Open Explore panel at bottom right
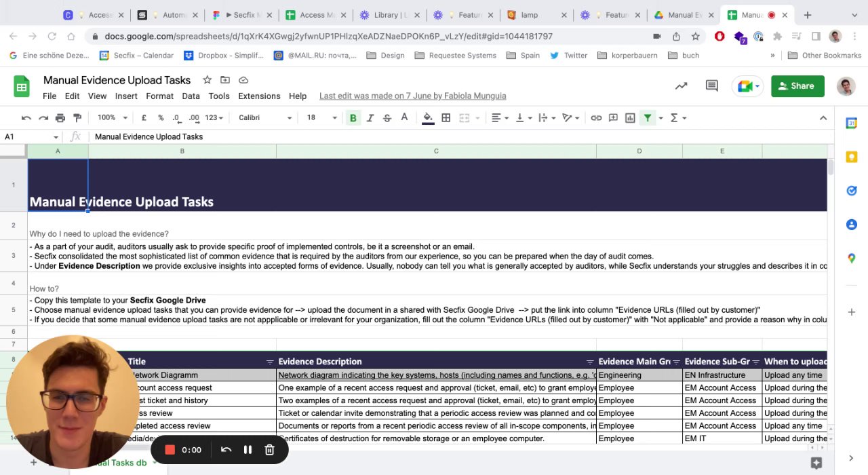 pos(816,462)
